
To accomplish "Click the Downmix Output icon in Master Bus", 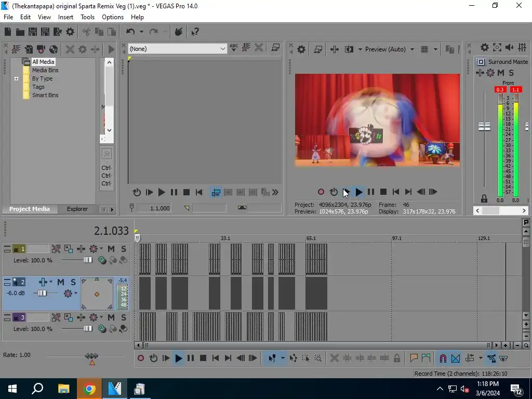I will click(497, 47).
